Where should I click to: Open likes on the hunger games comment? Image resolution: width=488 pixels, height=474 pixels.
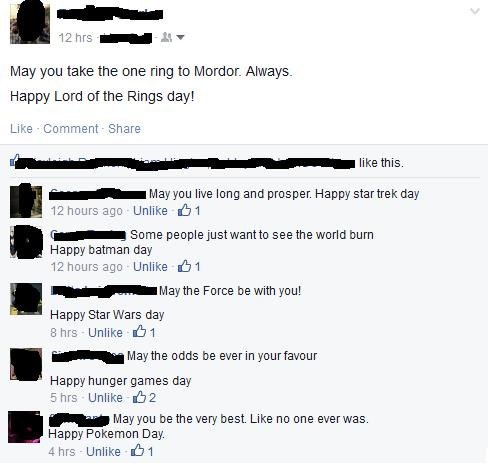click(144, 397)
